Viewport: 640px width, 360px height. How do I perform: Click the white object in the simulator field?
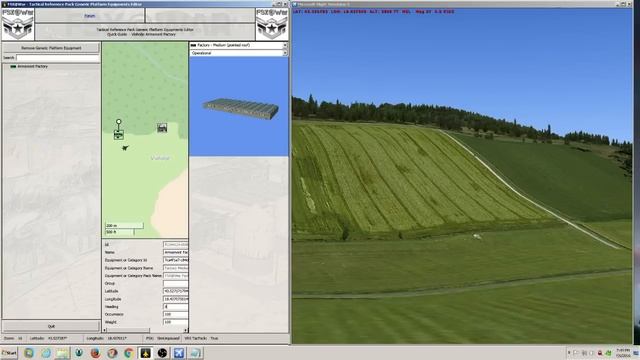476,236
